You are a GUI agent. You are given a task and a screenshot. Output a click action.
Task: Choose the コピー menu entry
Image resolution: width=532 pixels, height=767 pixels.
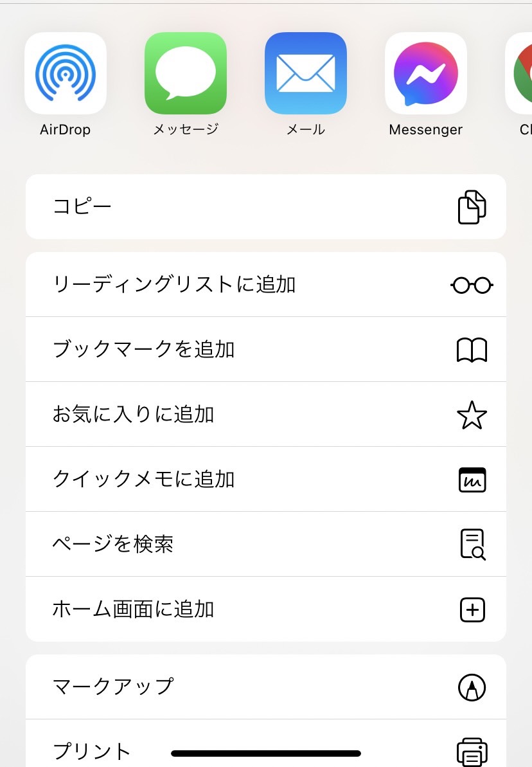coord(266,207)
